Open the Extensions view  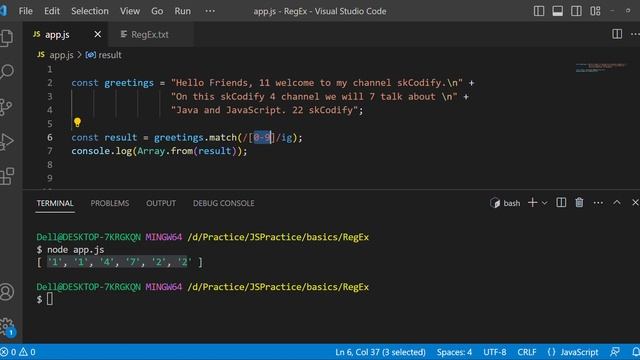7,176
